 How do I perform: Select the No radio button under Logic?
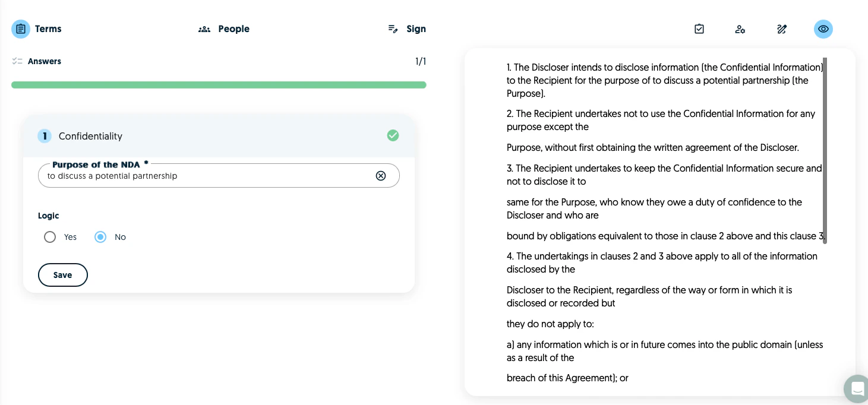pyautogui.click(x=100, y=237)
